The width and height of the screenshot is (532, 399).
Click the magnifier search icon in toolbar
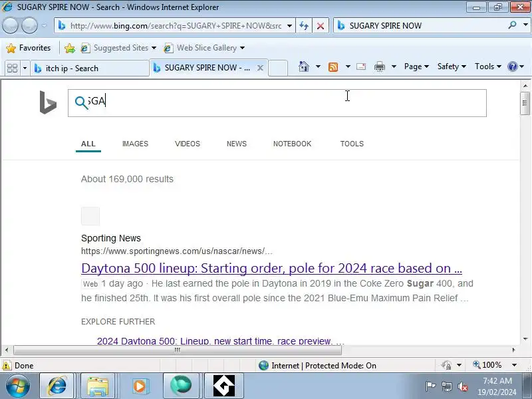(x=512, y=25)
